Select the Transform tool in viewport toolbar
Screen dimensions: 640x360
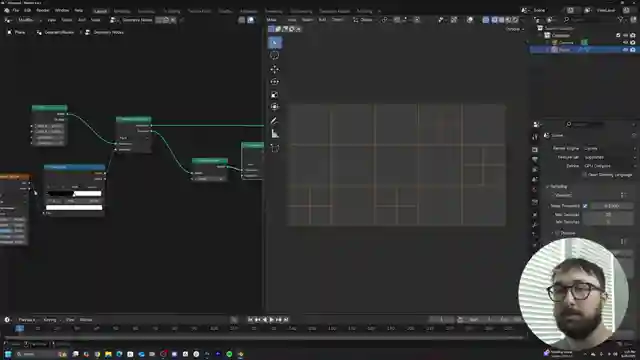[x=275, y=107]
